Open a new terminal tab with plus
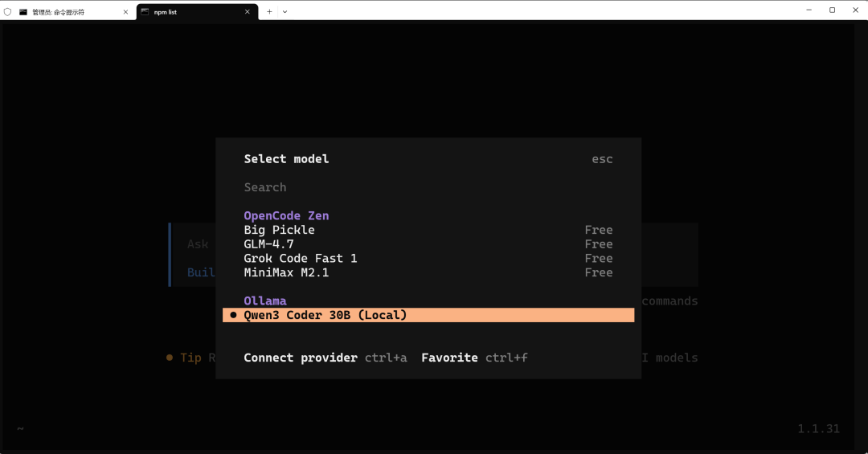This screenshot has height=454, width=868. pyautogui.click(x=269, y=12)
